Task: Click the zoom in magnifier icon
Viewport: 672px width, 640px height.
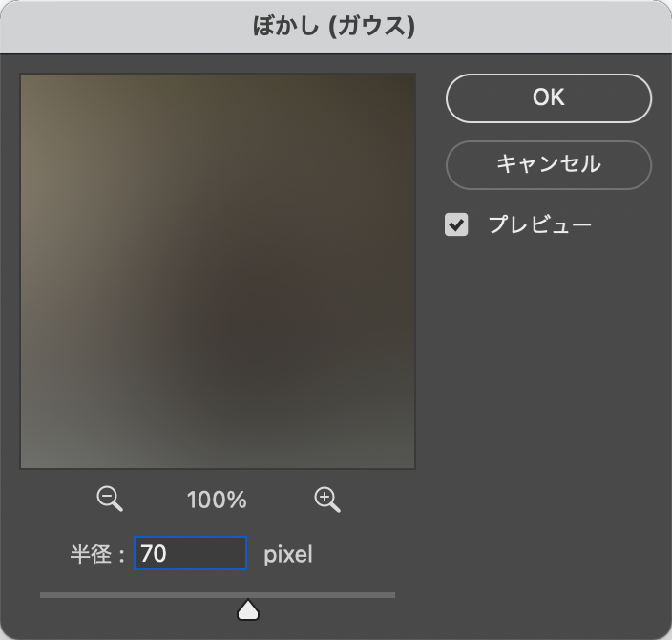Action: 326,498
